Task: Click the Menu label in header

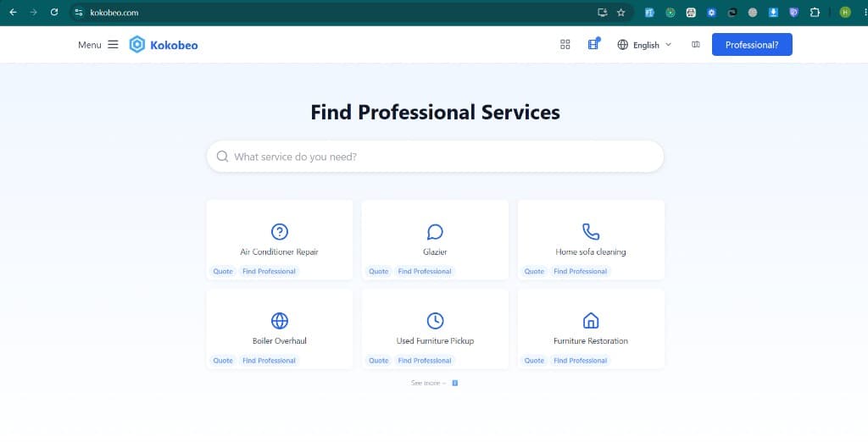Action: tap(90, 45)
